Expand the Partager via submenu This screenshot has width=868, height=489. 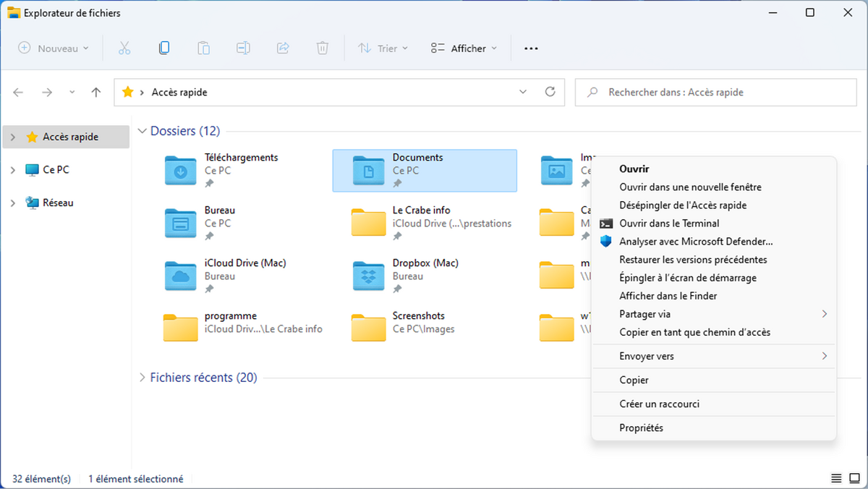tap(824, 314)
